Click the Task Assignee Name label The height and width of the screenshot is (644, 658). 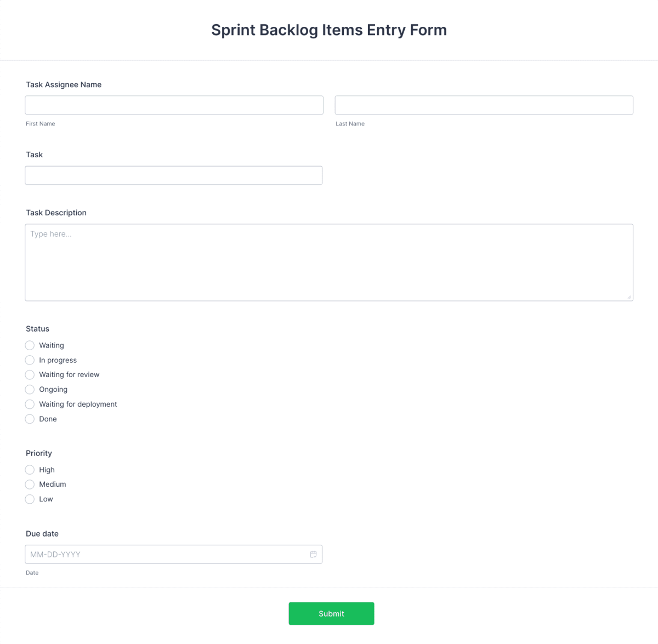[x=64, y=84]
